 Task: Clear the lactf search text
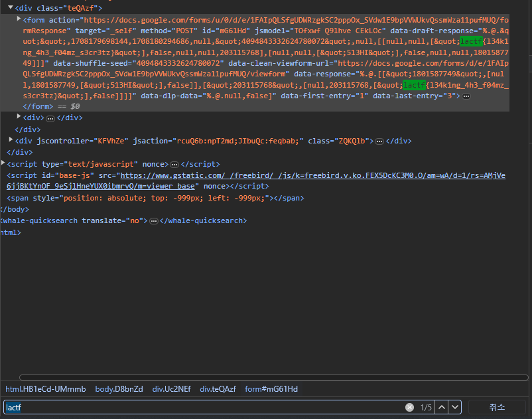pyautogui.click(x=409, y=407)
